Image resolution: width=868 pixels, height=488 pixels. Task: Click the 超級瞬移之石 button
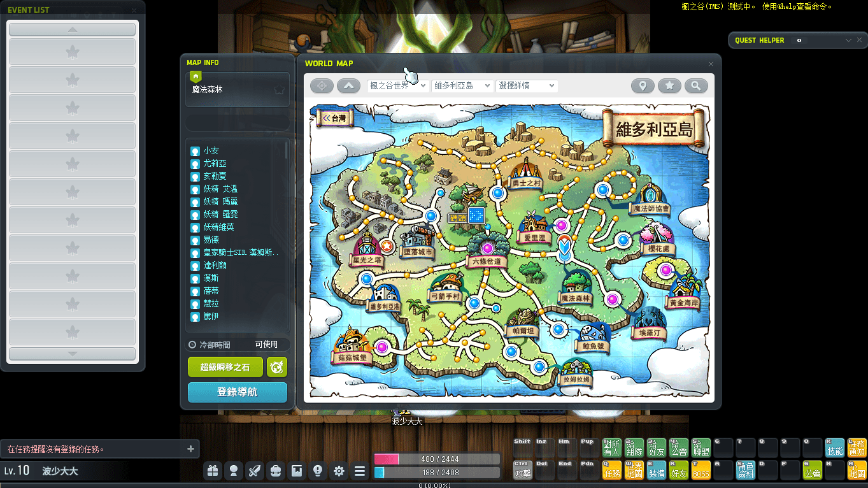click(225, 367)
